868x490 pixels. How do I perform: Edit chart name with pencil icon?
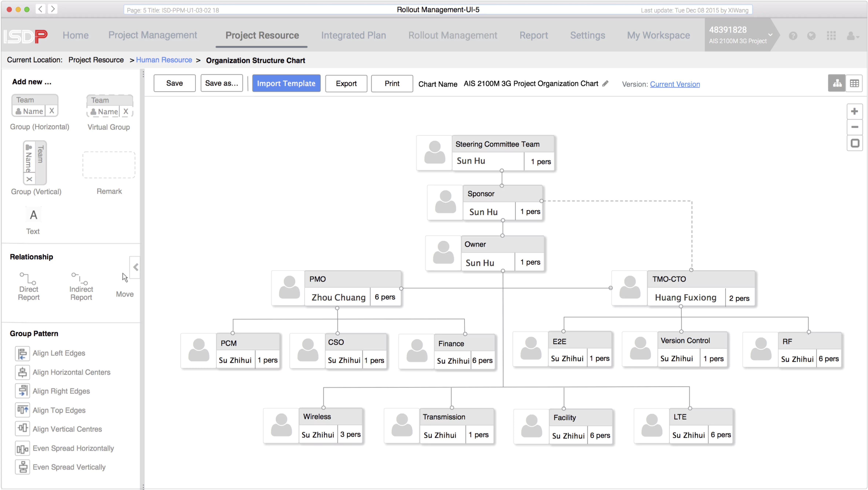pos(605,84)
